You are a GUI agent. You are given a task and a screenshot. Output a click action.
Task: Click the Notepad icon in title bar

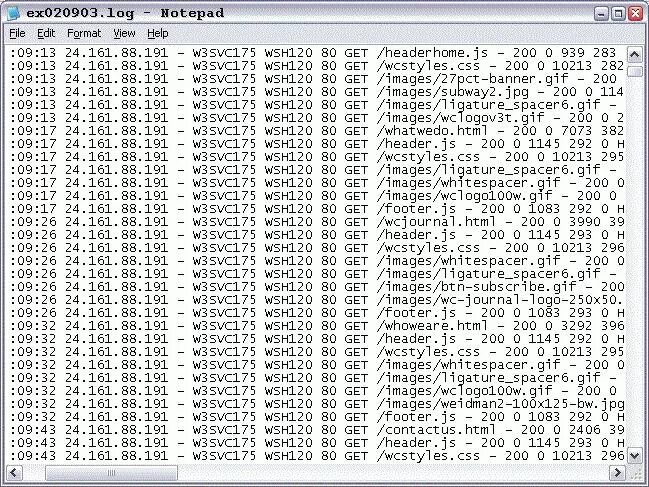pyautogui.click(x=13, y=13)
